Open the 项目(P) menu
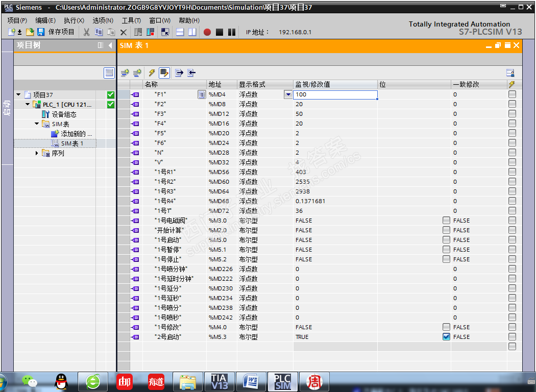Image resolution: width=536 pixels, height=392 pixels. click(17, 20)
